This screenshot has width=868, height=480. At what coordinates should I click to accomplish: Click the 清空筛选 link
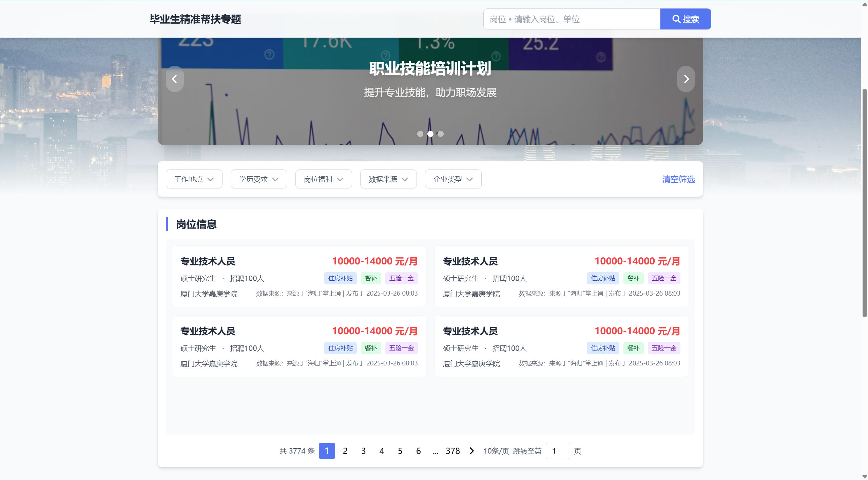click(x=678, y=179)
